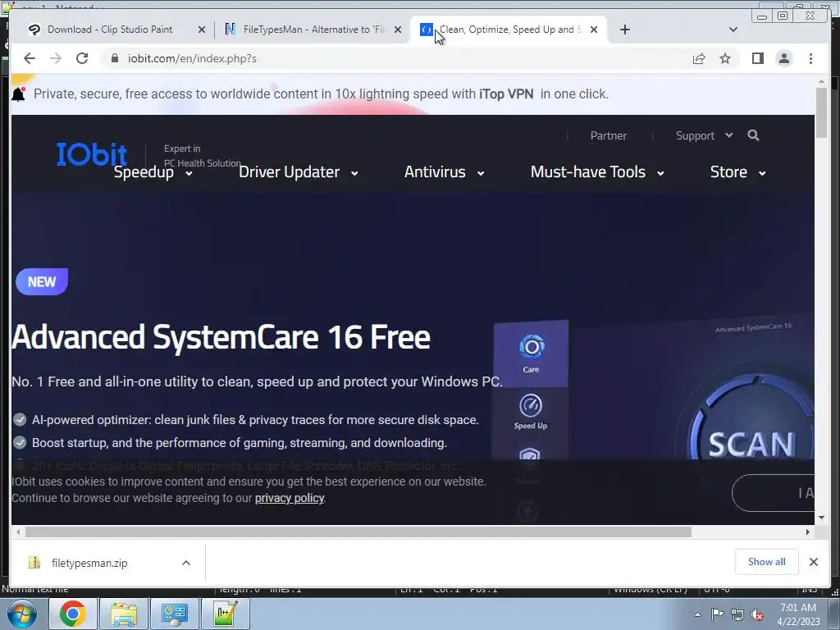Screen dimensions: 840x630
Task: Open the privacy policy link
Action: click(x=290, y=498)
